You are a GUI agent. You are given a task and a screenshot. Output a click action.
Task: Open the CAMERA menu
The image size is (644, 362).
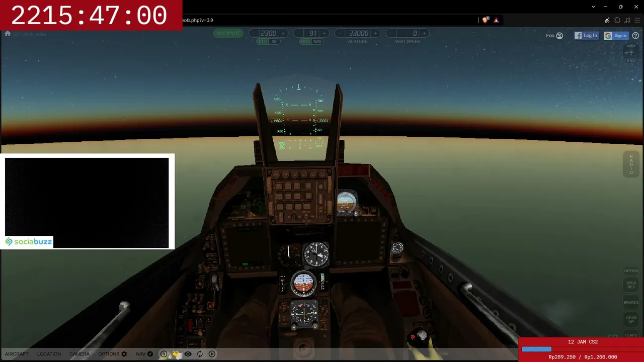click(x=79, y=354)
